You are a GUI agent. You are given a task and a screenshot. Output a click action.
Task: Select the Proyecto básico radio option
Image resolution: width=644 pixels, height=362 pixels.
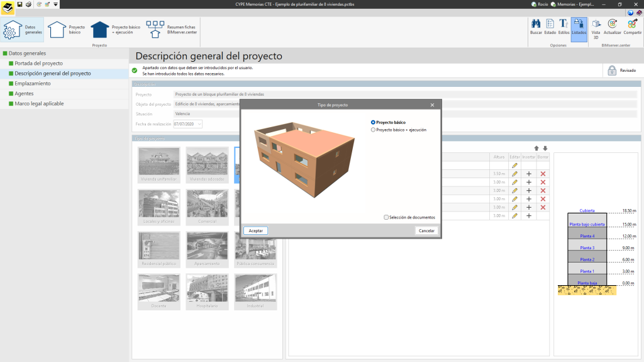tap(373, 122)
